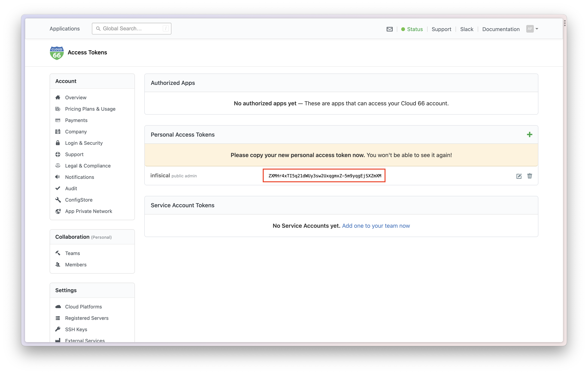The image size is (588, 374).
Task: Click the Cloud 66 logo
Action: [x=57, y=53]
